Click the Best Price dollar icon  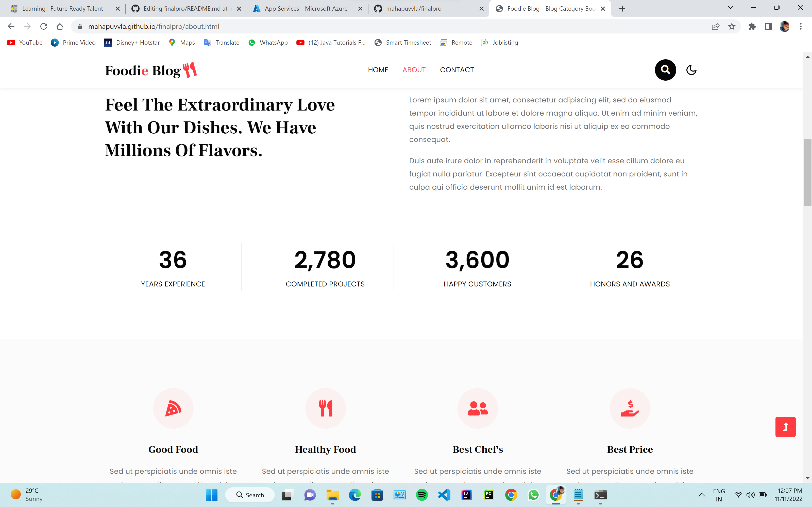pos(630,408)
